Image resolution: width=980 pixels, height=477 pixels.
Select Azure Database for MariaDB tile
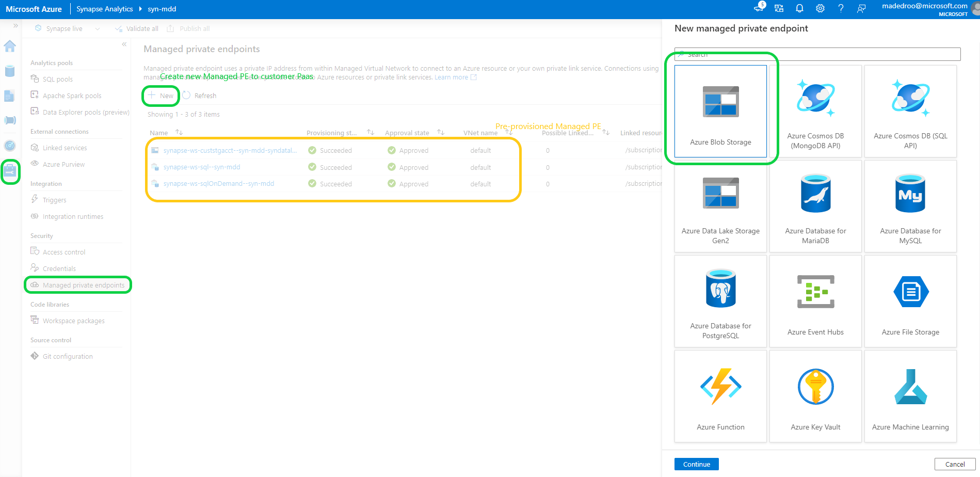pos(815,206)
